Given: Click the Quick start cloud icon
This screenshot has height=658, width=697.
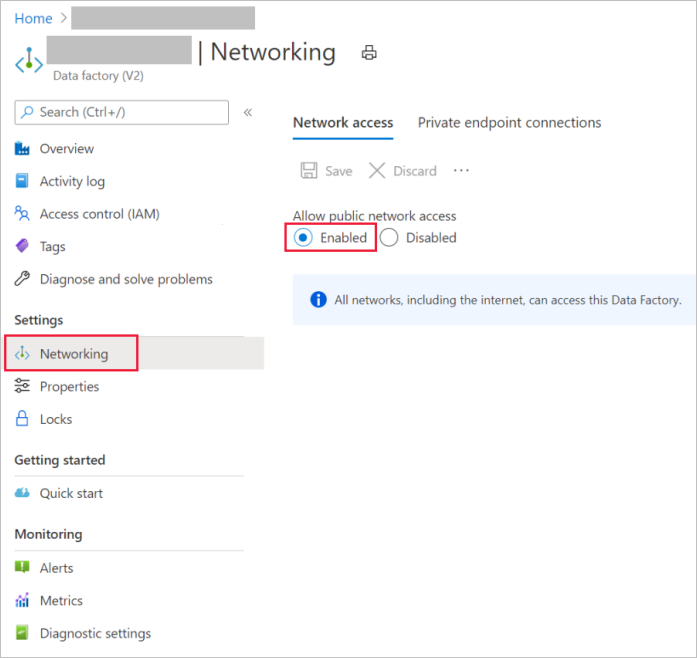Looking at the screenshot, I should (22, 493).
